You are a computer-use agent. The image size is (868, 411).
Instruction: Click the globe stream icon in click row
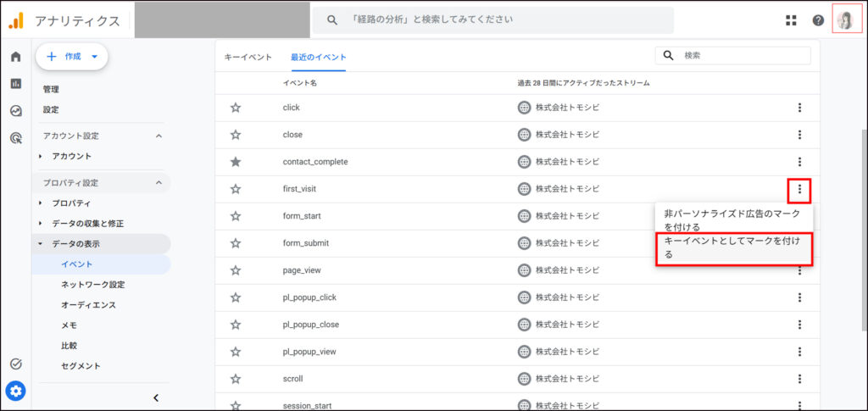(x=524, y=108)
